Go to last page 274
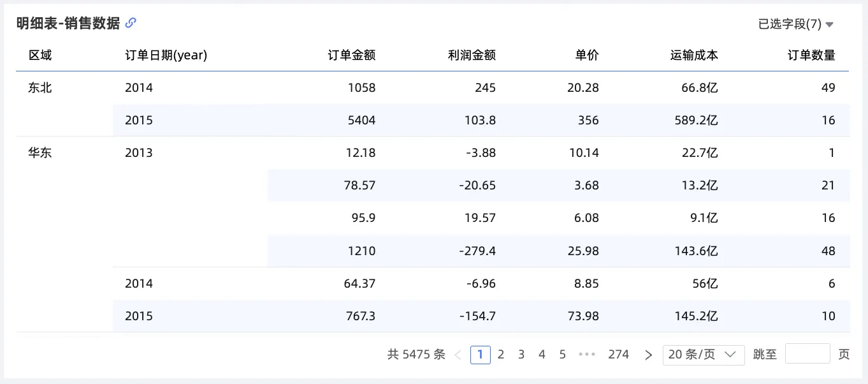 point(618,355)
